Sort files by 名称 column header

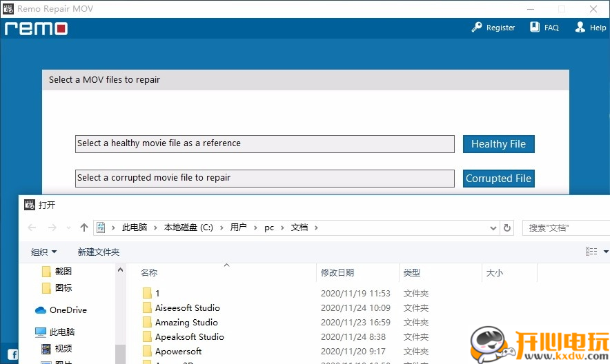[x=149, y=273]
